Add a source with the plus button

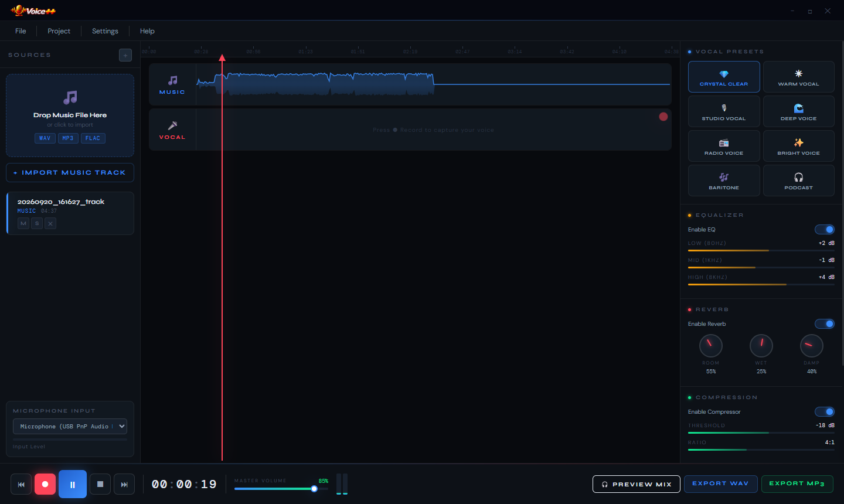[125, 55]
